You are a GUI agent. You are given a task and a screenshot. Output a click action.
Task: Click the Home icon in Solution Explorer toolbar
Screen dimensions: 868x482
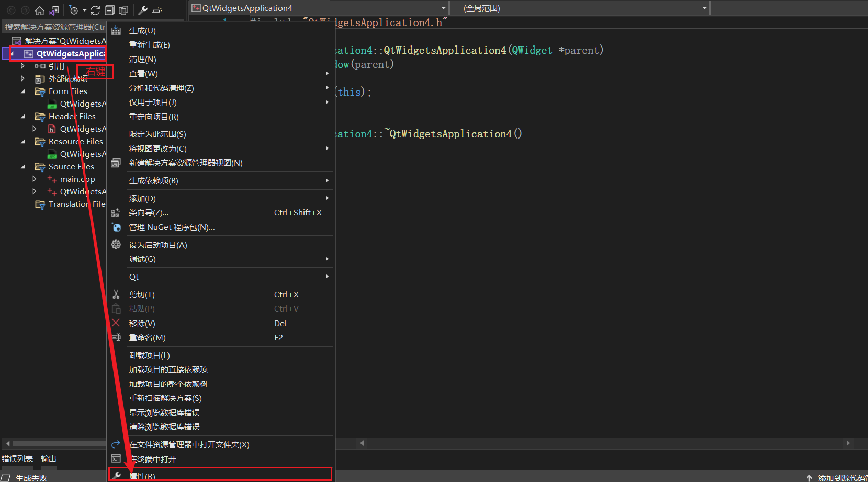coord(40,9)
